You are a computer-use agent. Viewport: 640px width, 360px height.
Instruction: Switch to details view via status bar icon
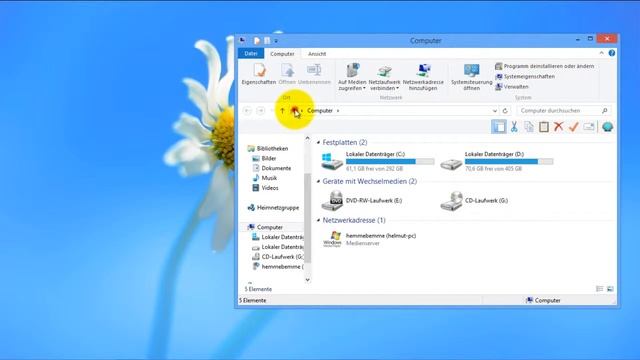coord(599,289)
